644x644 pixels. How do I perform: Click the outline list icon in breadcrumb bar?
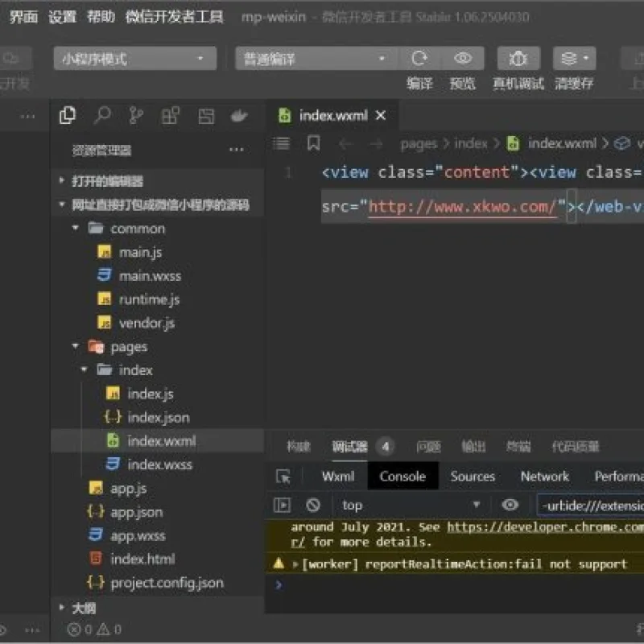pyautogui.click(x=281, y=143)
